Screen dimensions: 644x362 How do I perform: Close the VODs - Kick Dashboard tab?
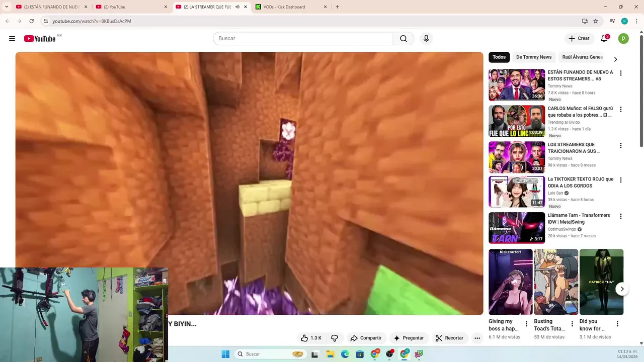click(x=325, y=7)
